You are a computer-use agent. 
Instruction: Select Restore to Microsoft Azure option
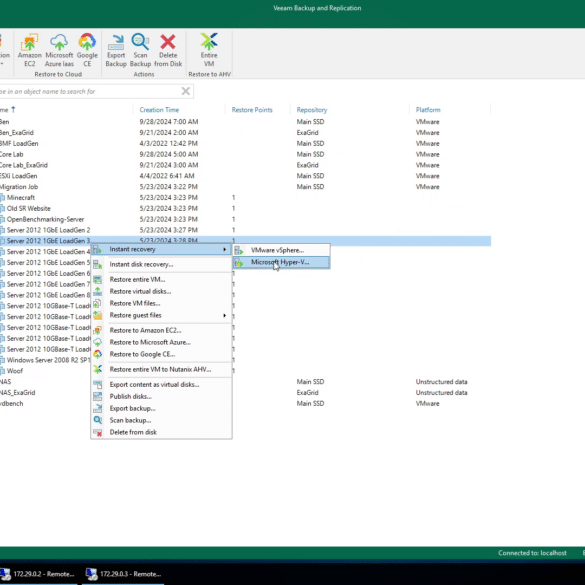point(161,342)
